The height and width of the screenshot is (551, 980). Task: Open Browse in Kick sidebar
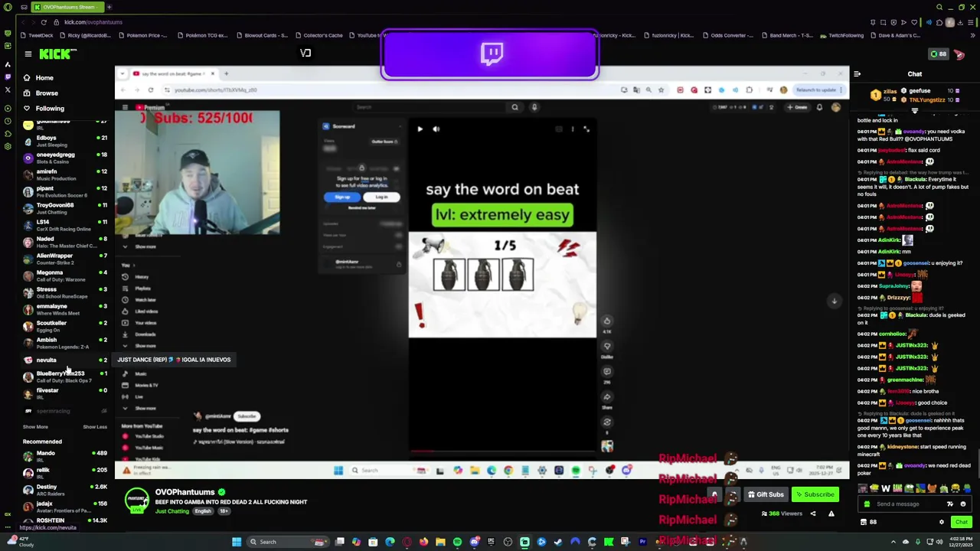point(47,93)
